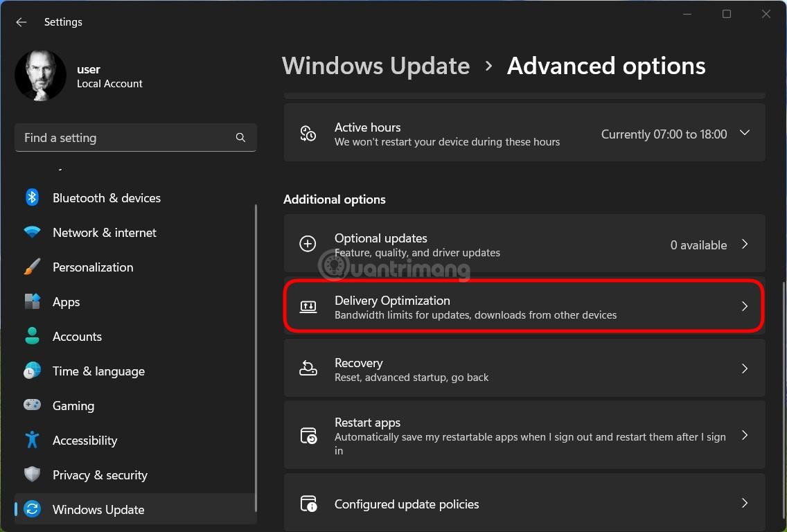
Task: Open Bluetooth & devices settings
Action: (x=136, y=197)
